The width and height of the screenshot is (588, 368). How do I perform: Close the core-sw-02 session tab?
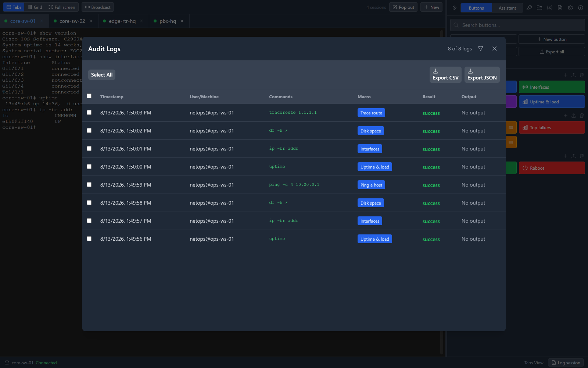(91, 21)
